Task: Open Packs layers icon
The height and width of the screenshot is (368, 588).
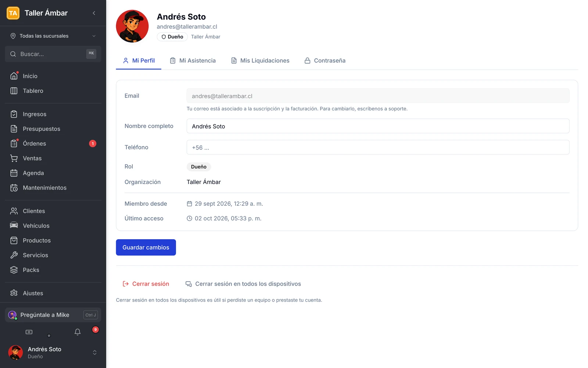Action: tap(14, 270)
